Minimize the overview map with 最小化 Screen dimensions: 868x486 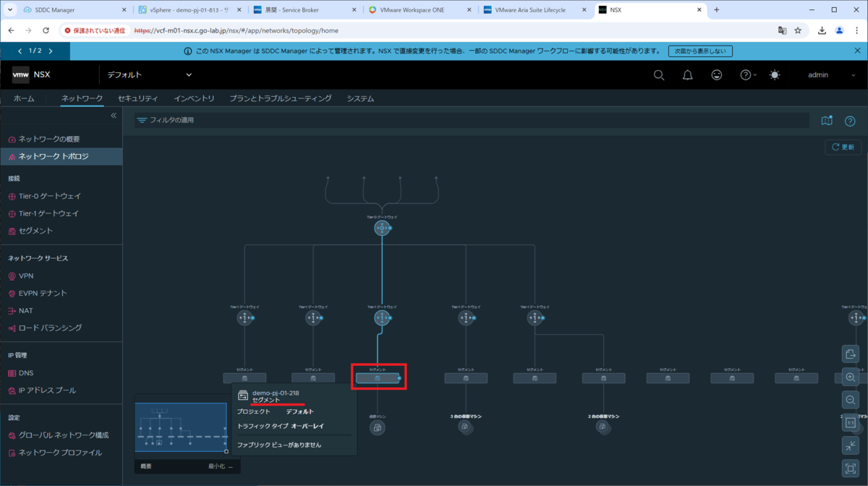[x=220, y=467]
